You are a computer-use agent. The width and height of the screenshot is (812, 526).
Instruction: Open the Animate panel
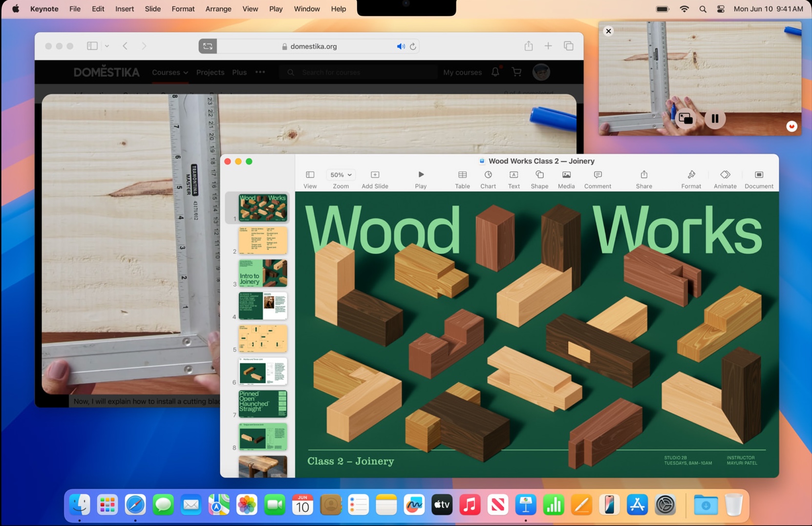pos(725,178)
